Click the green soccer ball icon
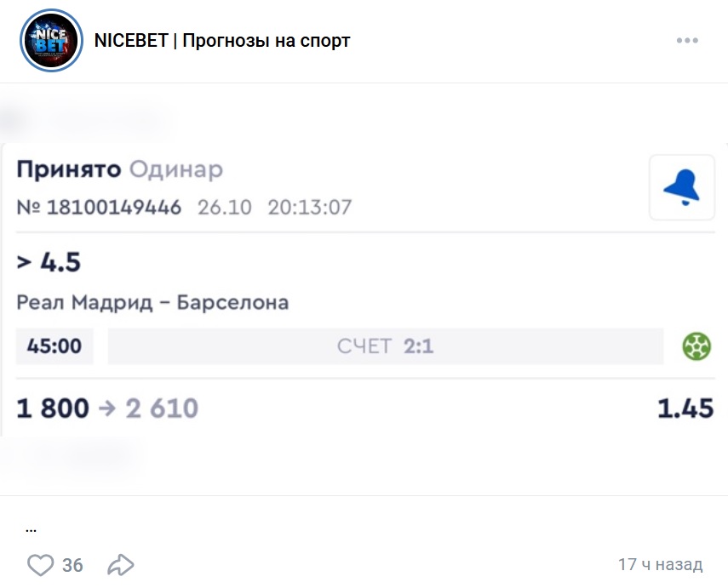The height and width of the screenshot is (588, 728). click(x=696, y=345)
